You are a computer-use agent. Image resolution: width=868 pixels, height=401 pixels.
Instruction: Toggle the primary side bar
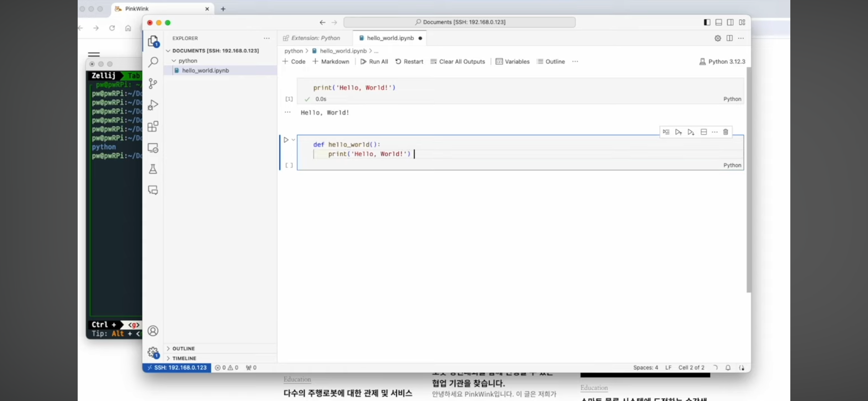point(707,22)
